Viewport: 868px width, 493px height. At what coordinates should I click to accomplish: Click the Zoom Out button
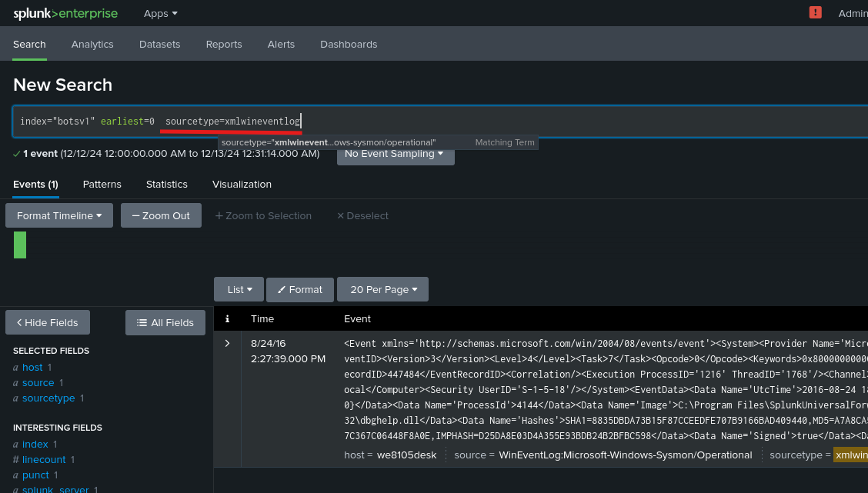pyautogui.click(x=161, y=215)
